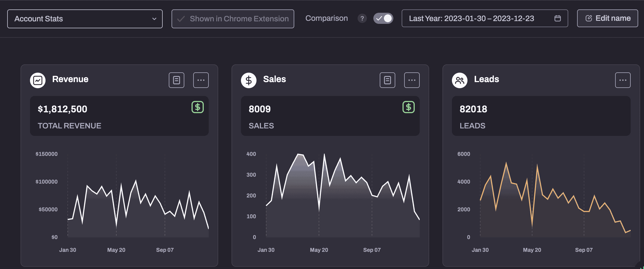This screenshot has width=644, height=269.
Task: Click the green dollar badge on Sales
Action: (x=409, y=107)
